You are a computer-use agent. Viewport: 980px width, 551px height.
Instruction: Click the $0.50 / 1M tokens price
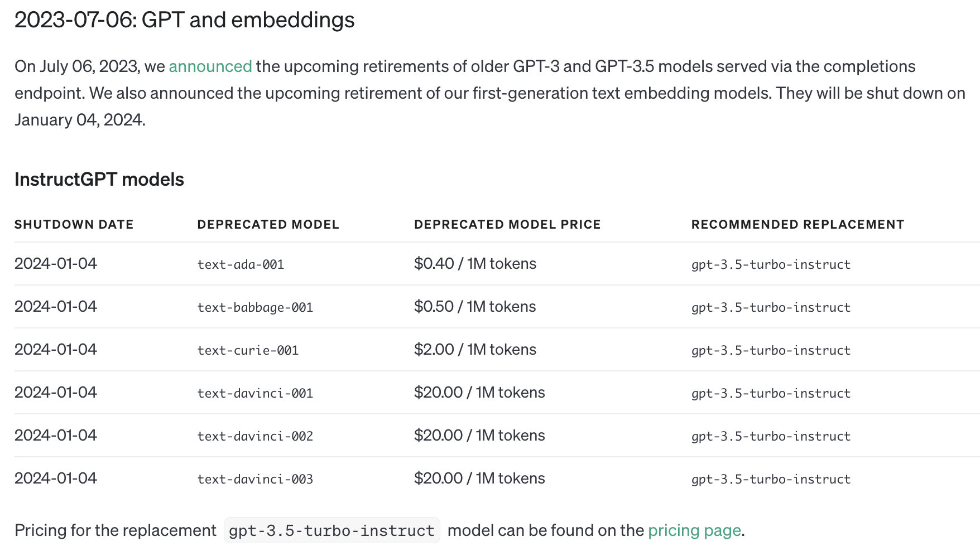[475, 307]
